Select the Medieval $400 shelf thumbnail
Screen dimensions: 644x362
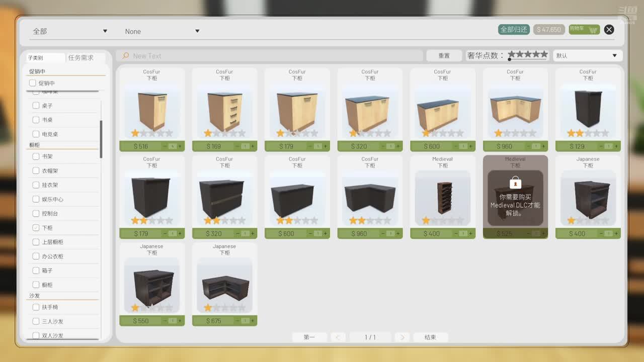443,198
